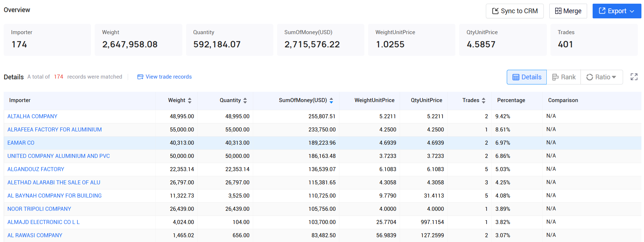Click the Importer 174 summary card

[x=47, y=40]
